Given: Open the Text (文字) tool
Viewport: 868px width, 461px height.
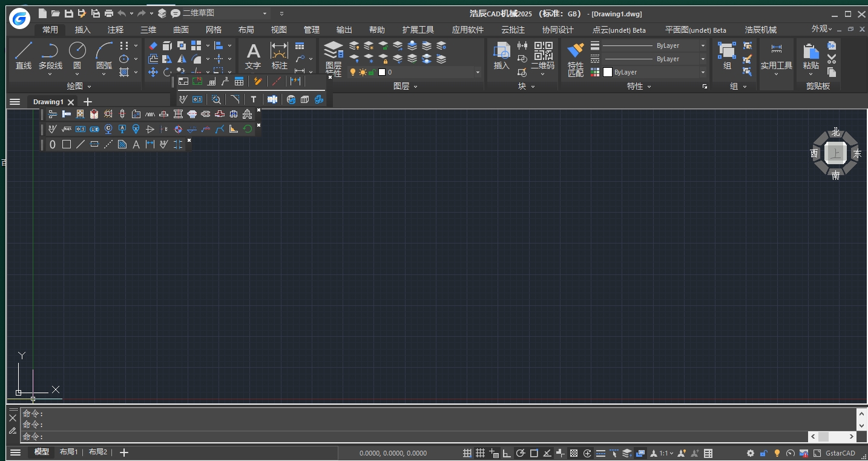Looking at the screenshot, I should [253, 55].
